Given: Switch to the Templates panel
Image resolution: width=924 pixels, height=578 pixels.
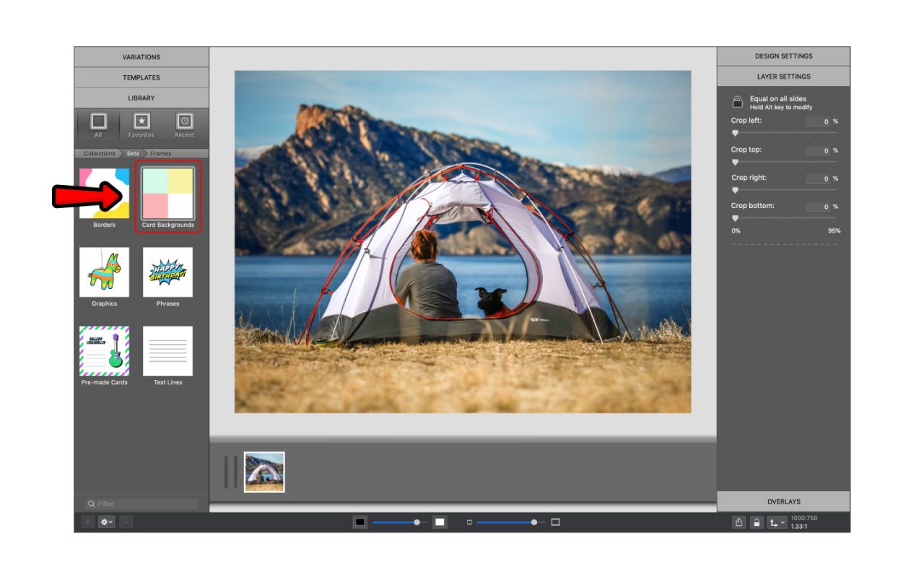Looking at the screenshot, I should click(142, 77).
